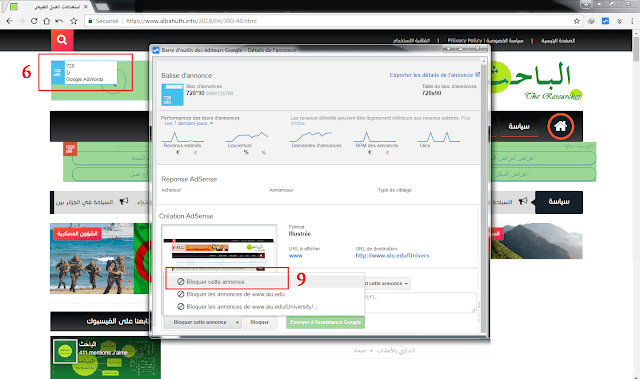
Task: Open the Chrome three-dot menu
Action: pos(632,21)
